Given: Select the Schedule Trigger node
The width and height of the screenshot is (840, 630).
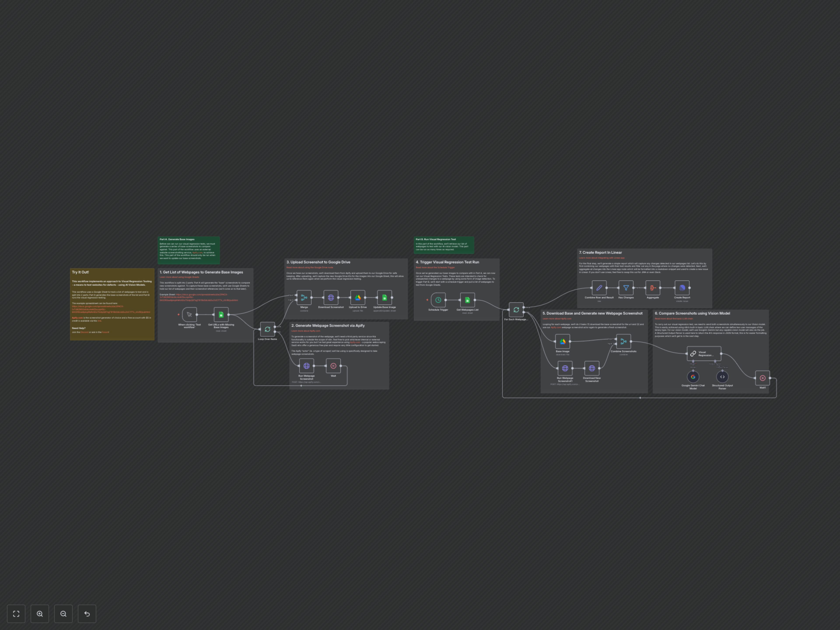Looking at the screenshot, I should pos(438,300).
